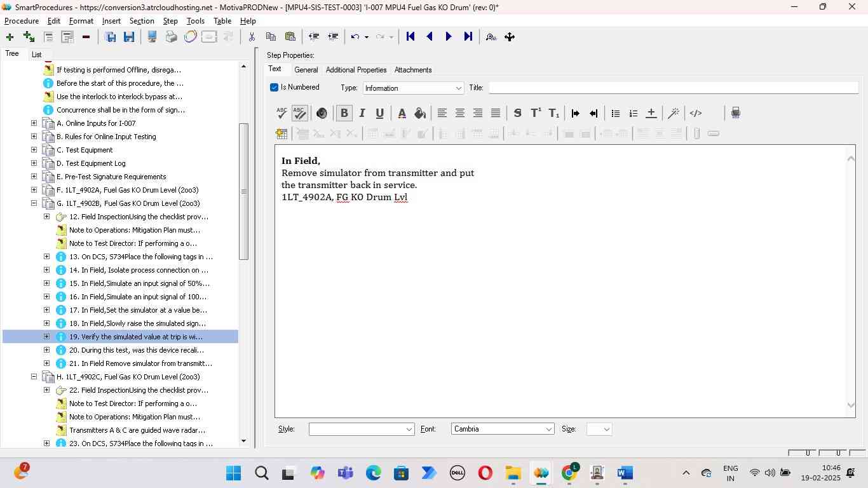Switch to the Attachments tab

point(413,70)
